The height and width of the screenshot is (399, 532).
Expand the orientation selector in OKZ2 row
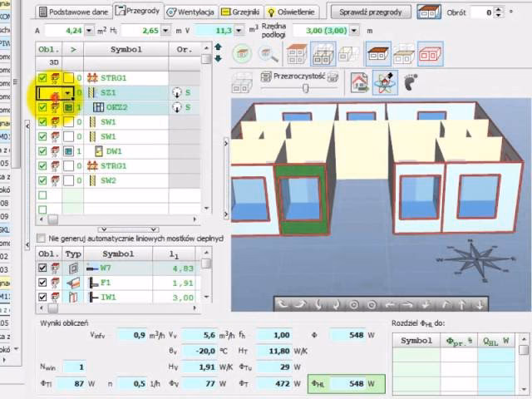coord(175,107)
